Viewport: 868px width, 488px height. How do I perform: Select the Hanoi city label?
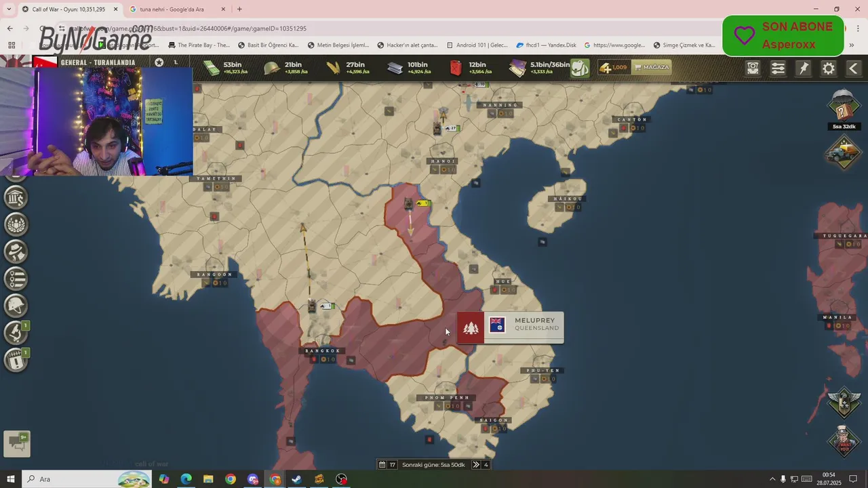point(443,161)
